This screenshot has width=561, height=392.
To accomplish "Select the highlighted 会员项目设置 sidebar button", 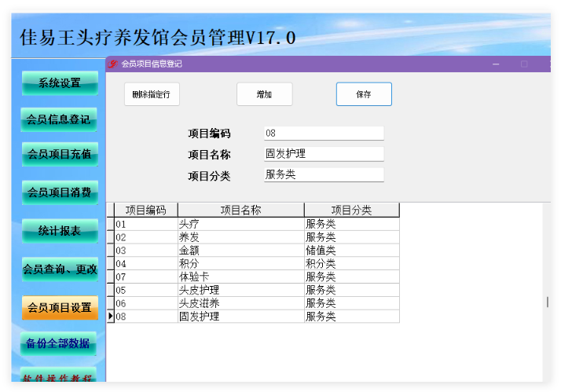I will [x=60, y=307].
